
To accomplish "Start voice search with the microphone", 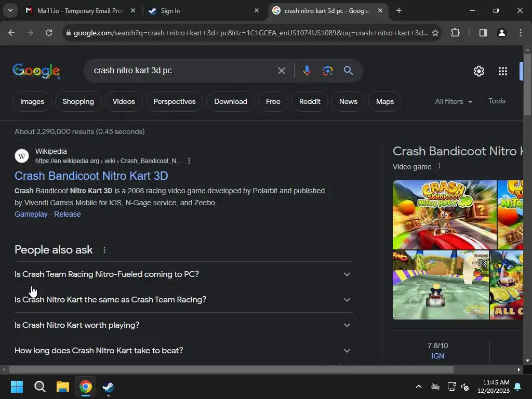I will click(x=307, y=71).
